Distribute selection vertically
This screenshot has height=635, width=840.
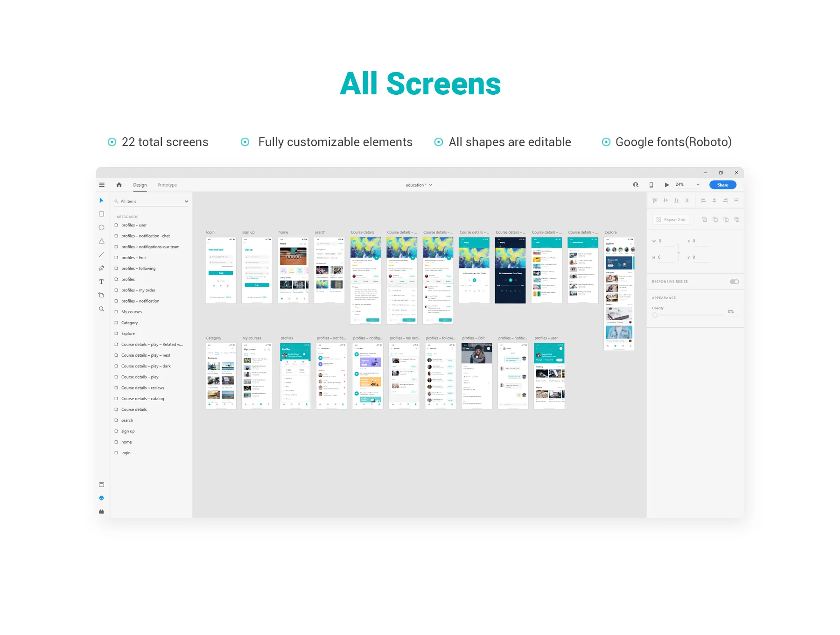(x=736, y=200)
